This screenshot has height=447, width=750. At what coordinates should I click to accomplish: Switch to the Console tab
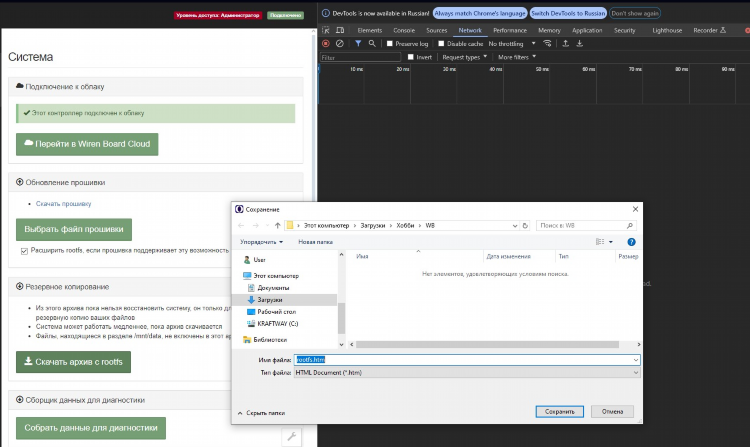coord(404,30)
